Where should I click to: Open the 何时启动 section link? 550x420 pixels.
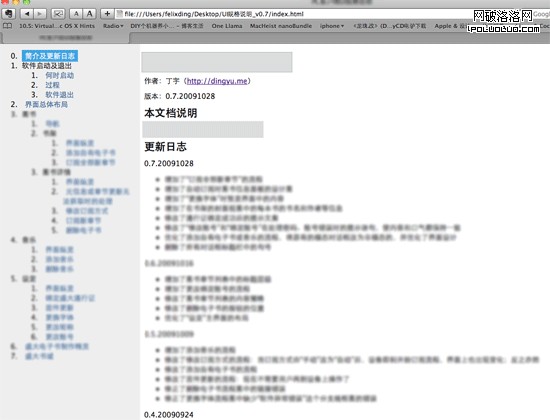pyautogui.click(x=60, y=75)
